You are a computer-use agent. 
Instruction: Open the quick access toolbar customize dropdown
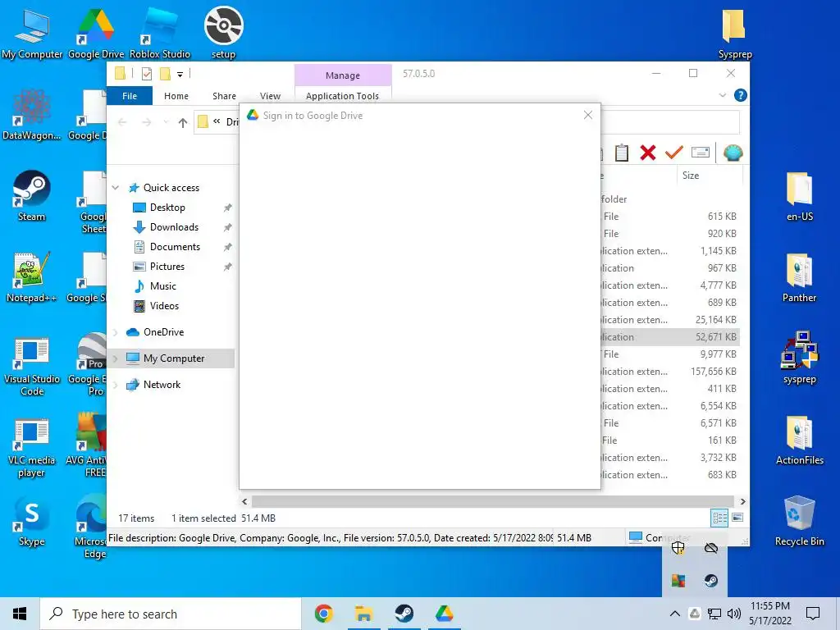coord(180,75)
